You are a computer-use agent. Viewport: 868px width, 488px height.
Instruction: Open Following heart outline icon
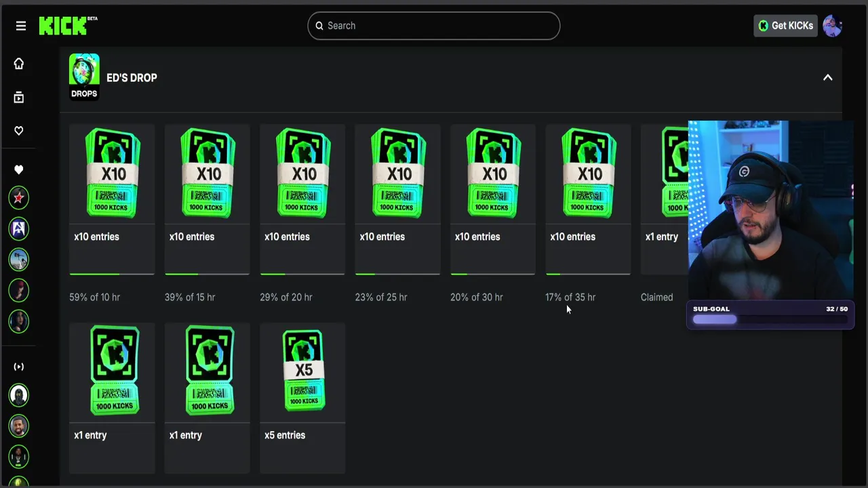pos(19,131)
